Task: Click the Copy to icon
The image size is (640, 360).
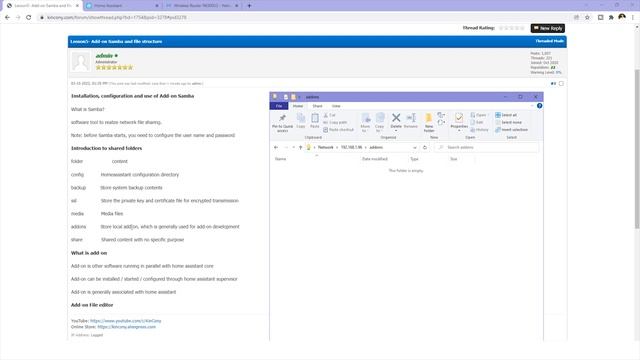Action: coord(380,122)
